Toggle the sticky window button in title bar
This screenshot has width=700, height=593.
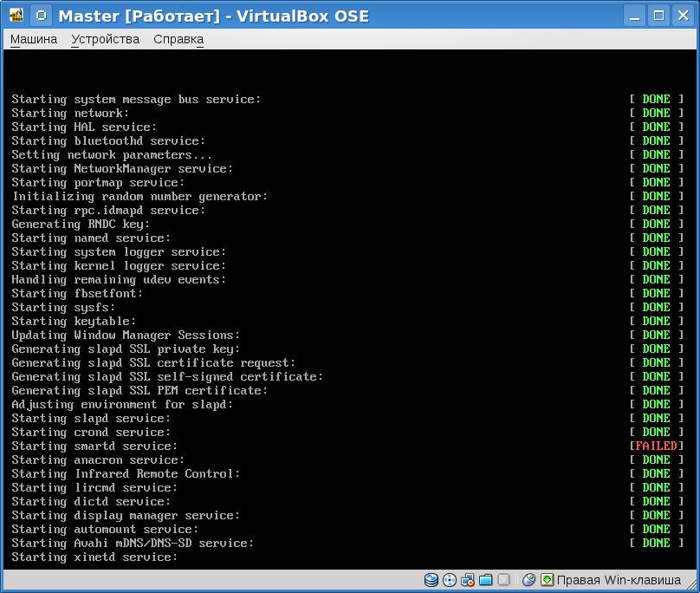coord(42,16)
